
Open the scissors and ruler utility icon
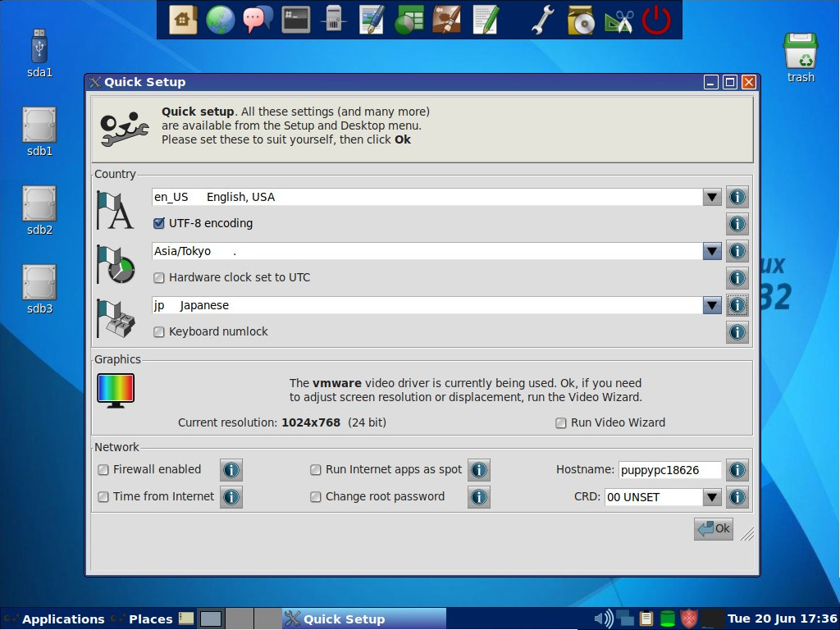619,20
